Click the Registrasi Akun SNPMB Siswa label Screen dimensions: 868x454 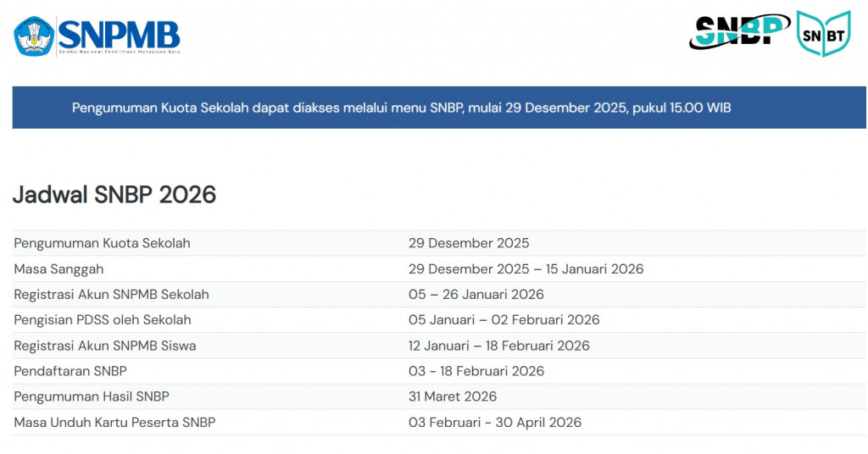[105, 346]
